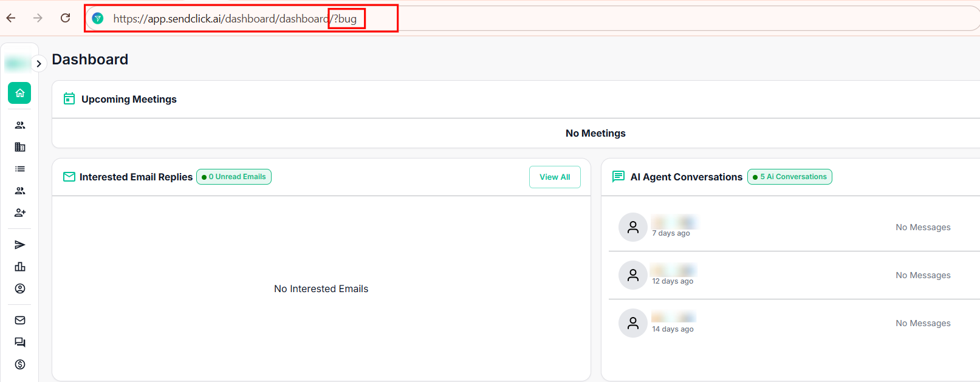Open the paper plane send icon
The image size is (980, 382).
pyautogui.click(x=20, y=245)
